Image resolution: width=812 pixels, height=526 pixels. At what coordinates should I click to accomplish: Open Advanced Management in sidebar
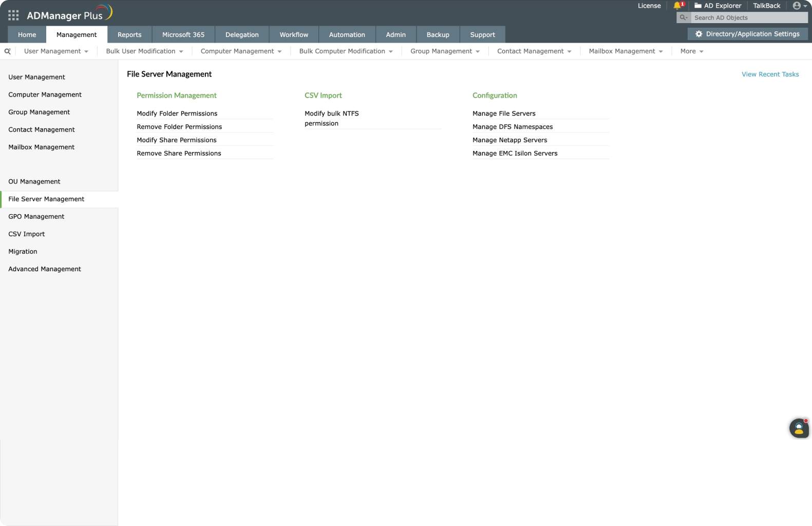pos(45,269)
